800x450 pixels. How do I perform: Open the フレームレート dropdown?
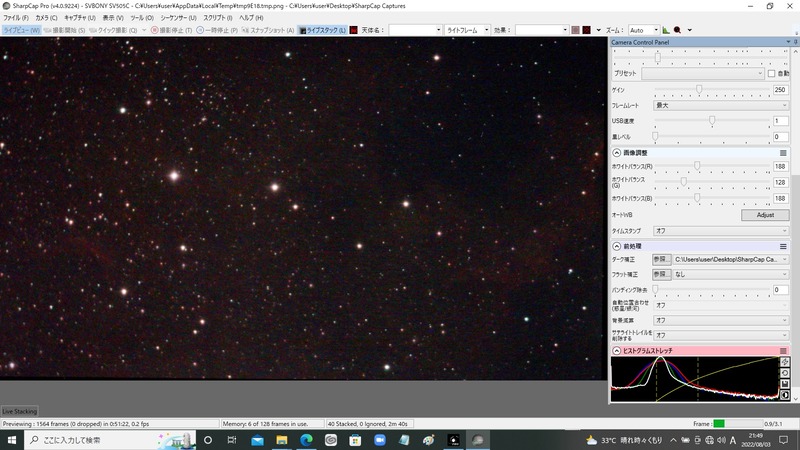721,106
